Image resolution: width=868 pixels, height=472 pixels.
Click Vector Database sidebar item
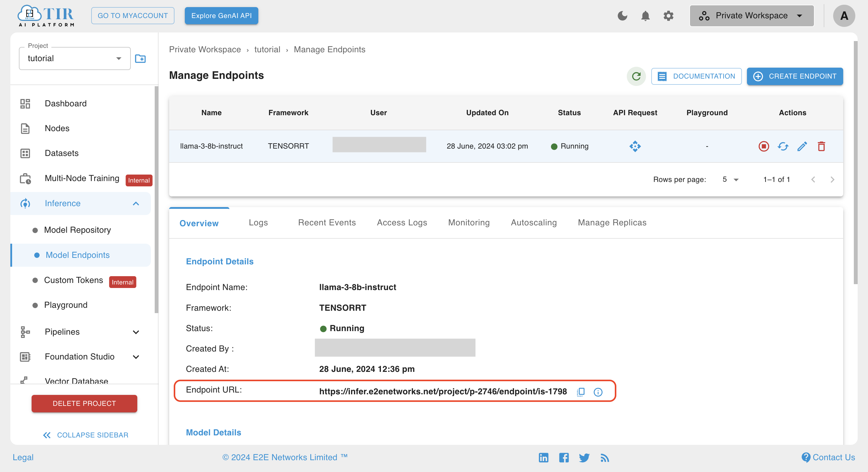[76, 381]
